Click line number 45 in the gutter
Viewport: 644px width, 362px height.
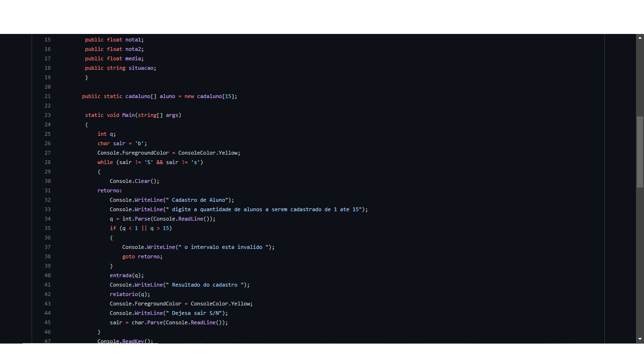pyautogui.click(x=47, y=322)
